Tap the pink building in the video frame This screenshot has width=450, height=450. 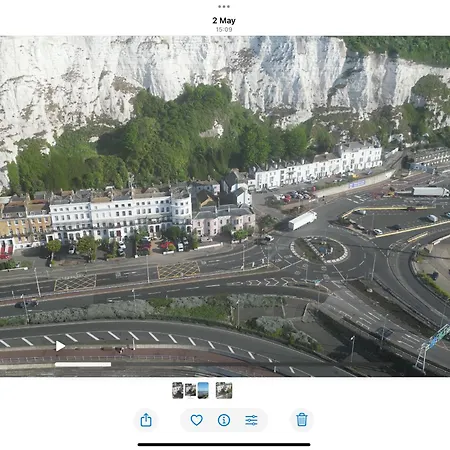click(x=223, y=220)
